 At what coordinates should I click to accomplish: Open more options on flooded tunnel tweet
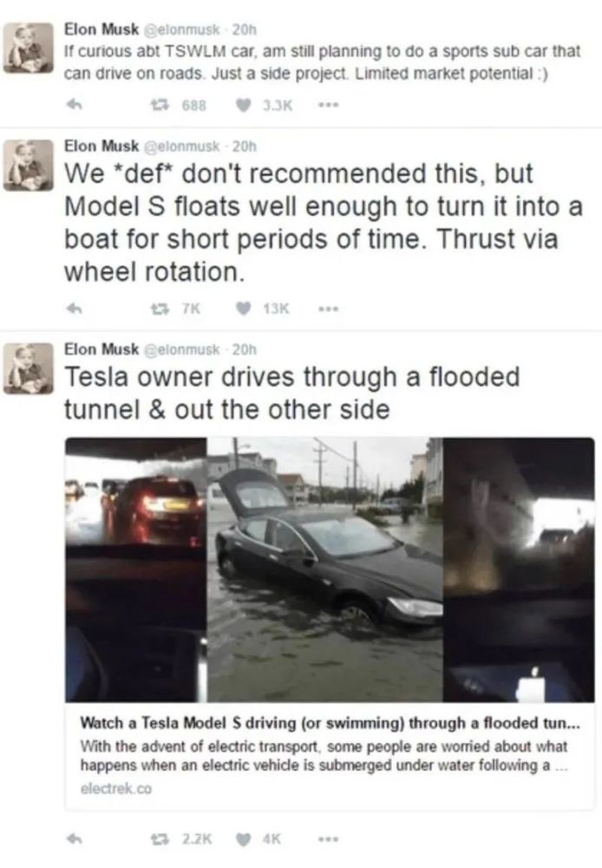click(x=329, y=839)
